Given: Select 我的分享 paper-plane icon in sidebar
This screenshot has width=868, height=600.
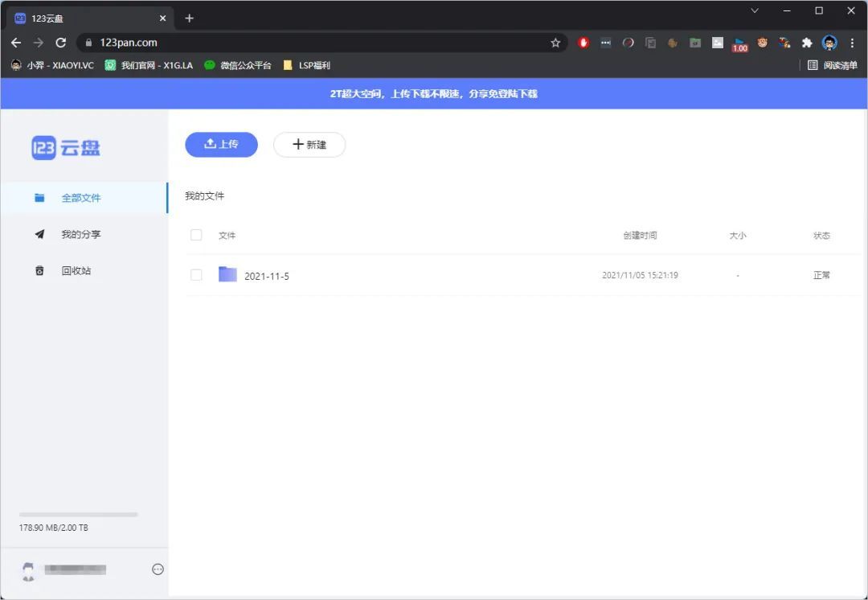Looking at the screenshot, I should coord(39,234).
